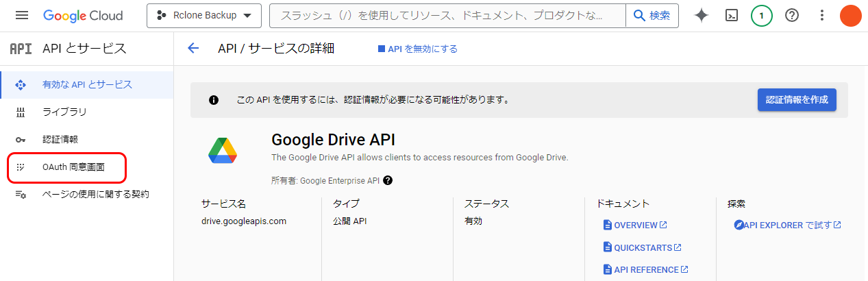Click the 所有者: Google Enterprise API text
Viewport: 868px width, 281px height.
pos(325,181)
